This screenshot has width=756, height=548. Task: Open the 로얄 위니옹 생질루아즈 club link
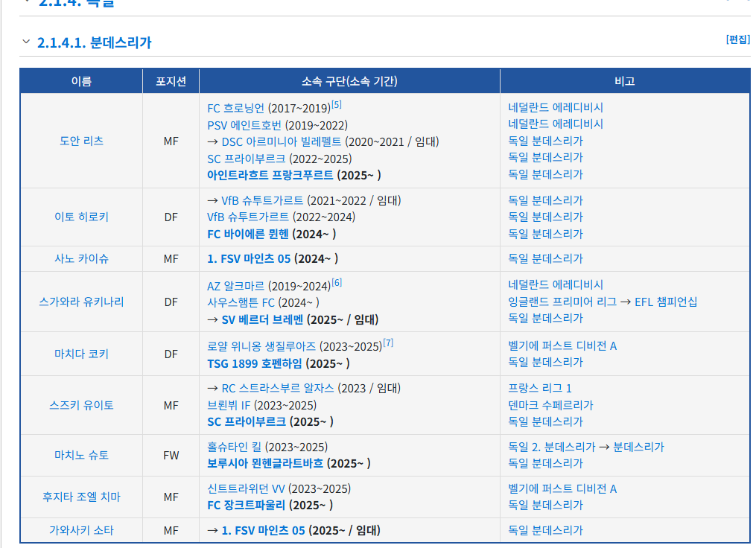click(x=261, y=346)
